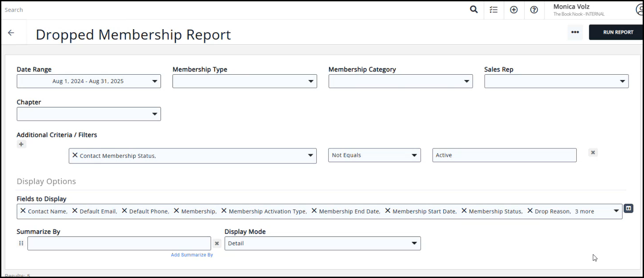
Task: Remove Drop Reason field from display
Action: [530, 211]
